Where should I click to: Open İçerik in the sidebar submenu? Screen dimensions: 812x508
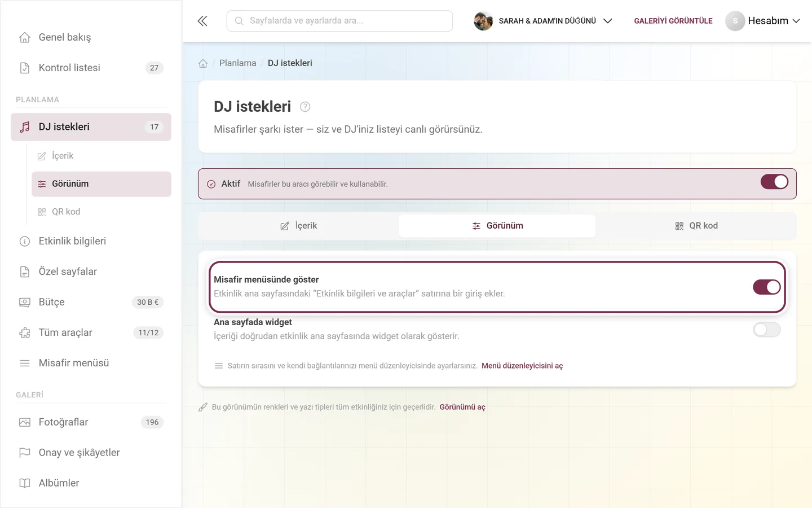point(101,156)
